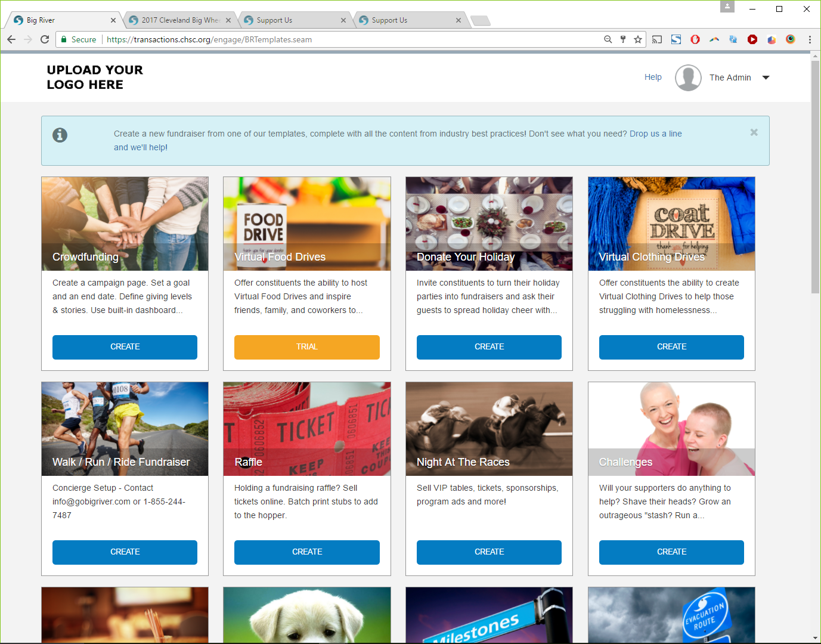Image resolution: width=821 pixels, height=644 pixels.
Task: Open the Walk / Run / Ride runners image
Action: [x=125, y=429]
